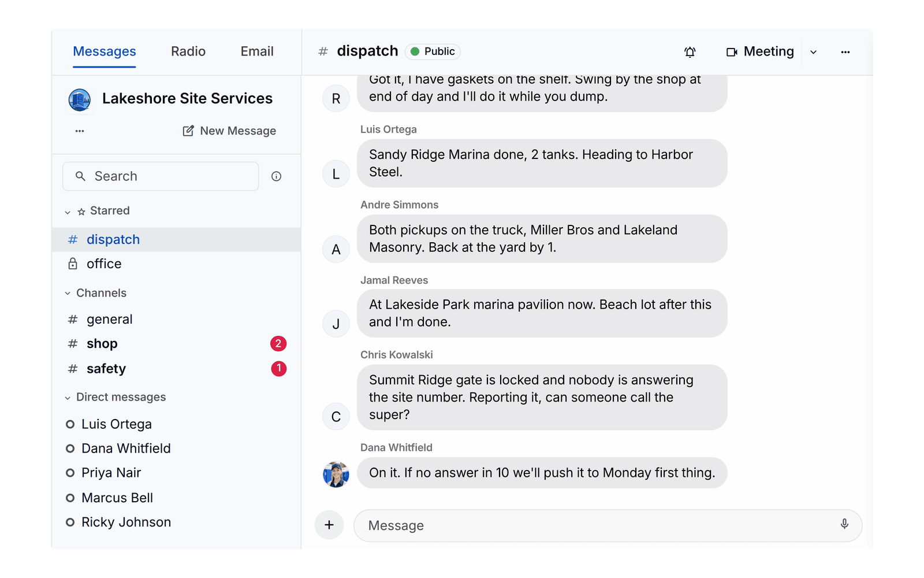Open direct message with Dana Whitfield
This screenshot has height=578, width=924.
[176, 449]
